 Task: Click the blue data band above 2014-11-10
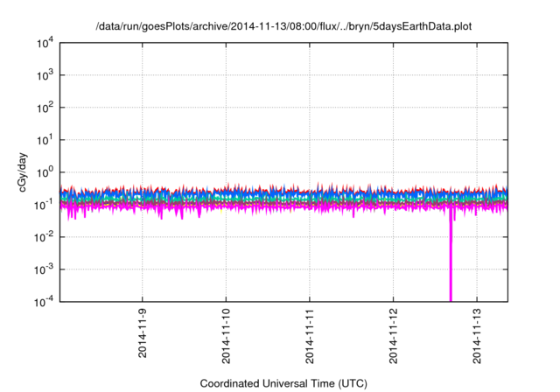coord(226,193)
